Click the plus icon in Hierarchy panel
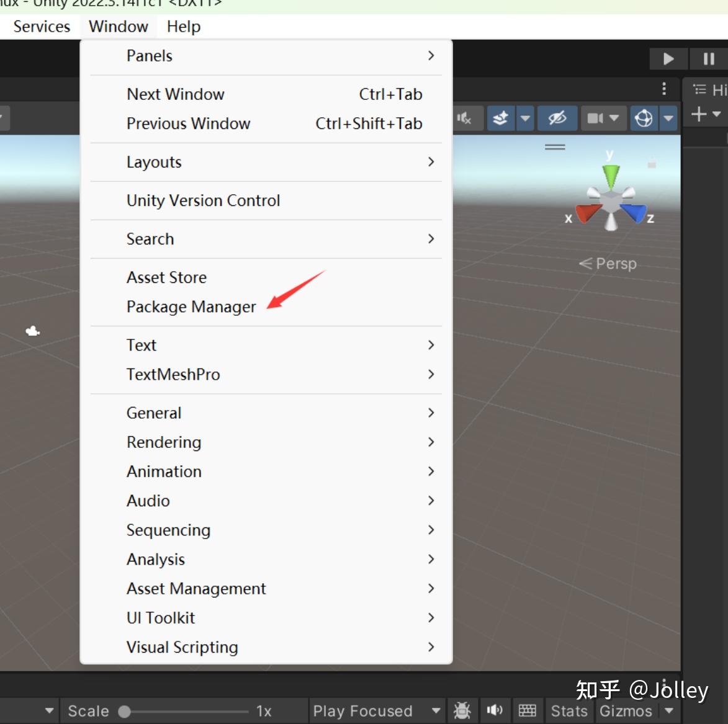 [699, 114]
